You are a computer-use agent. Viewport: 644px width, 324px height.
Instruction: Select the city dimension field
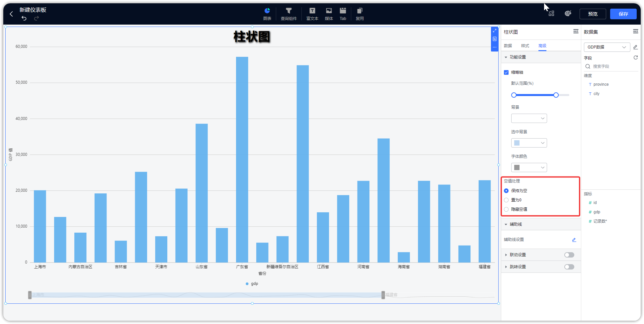click(597, 94)
